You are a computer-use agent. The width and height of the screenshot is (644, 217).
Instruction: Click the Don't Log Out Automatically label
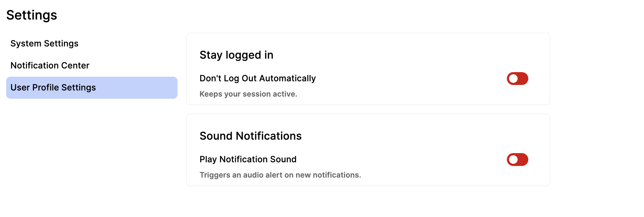pos(257,78)
